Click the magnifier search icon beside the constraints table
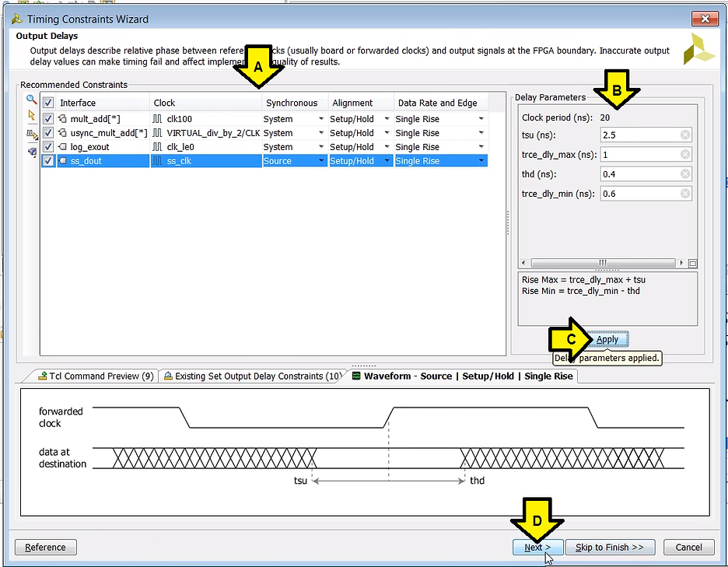Image resolution: width=728 pixels, height=567 pixels. click(32, 100)
